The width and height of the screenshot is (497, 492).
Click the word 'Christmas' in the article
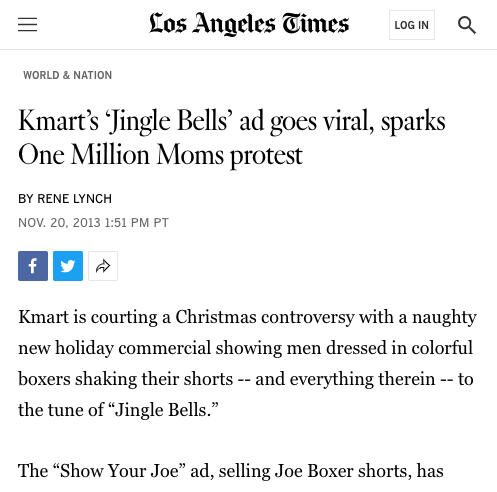[x=216, y=317]
